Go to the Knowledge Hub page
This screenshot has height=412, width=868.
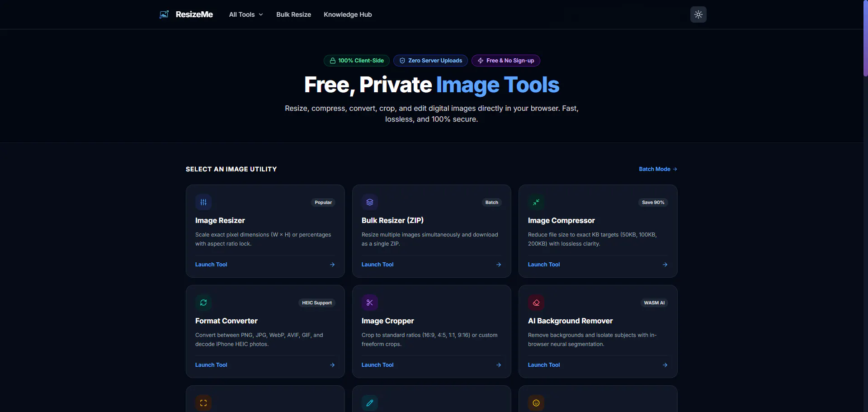click(x=348, y=14)
